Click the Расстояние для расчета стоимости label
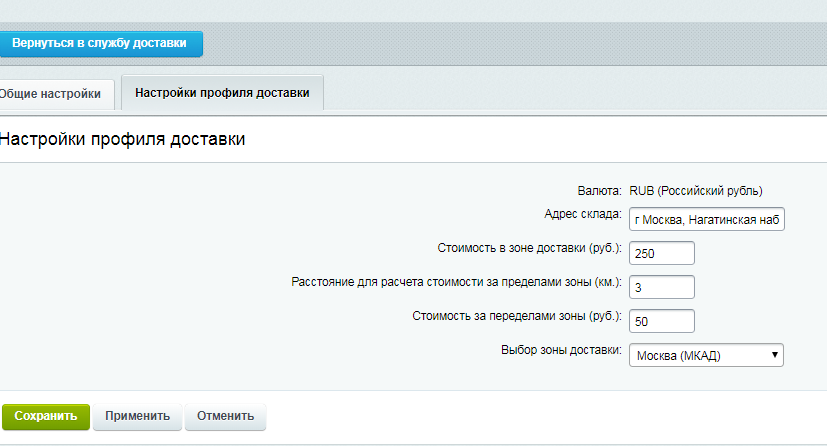 [456, 282]
